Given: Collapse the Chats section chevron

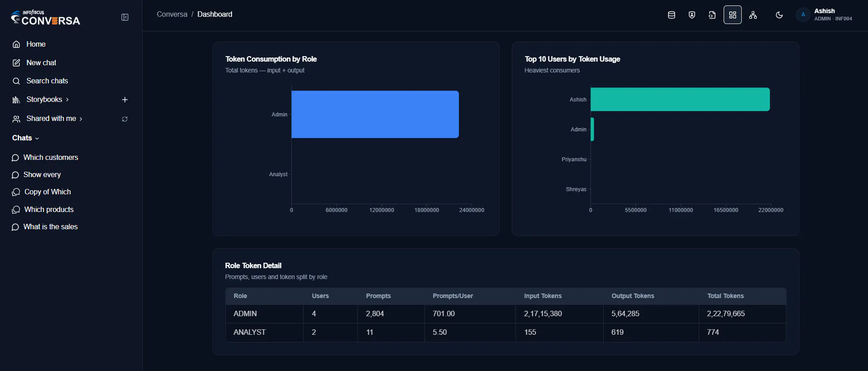Looking at the screenshot, I should coord(37,138).
